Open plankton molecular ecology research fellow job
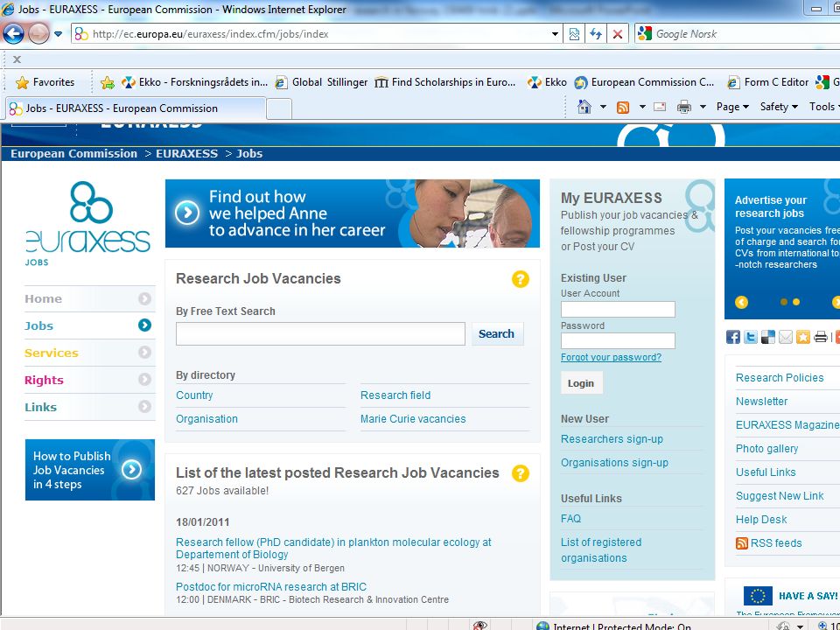840x630 pixels. click(333, 548)
